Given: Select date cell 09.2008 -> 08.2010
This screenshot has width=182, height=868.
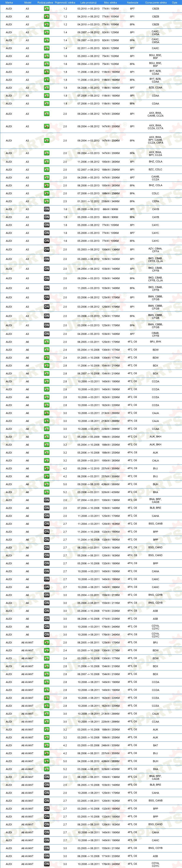Looking at the screenshot, I should click(88, 484).
